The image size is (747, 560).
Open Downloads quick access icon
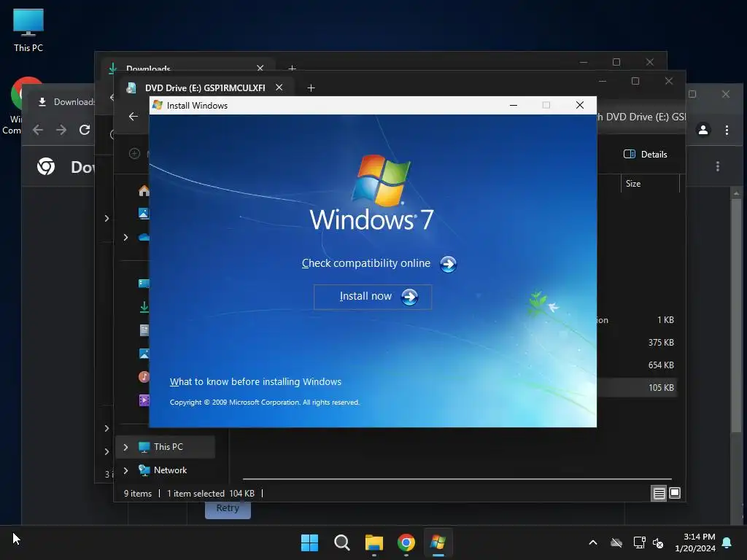tap(144, 307)
